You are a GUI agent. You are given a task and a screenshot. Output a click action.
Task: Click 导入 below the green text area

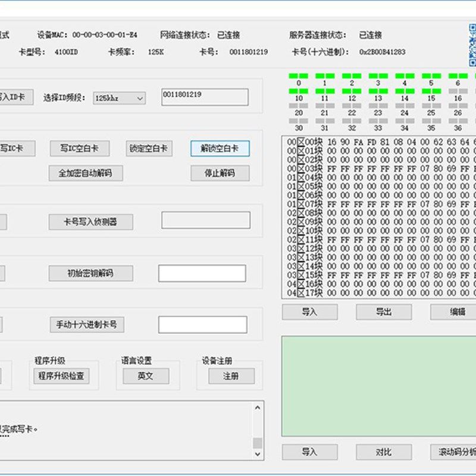click(x=309, y=452)
